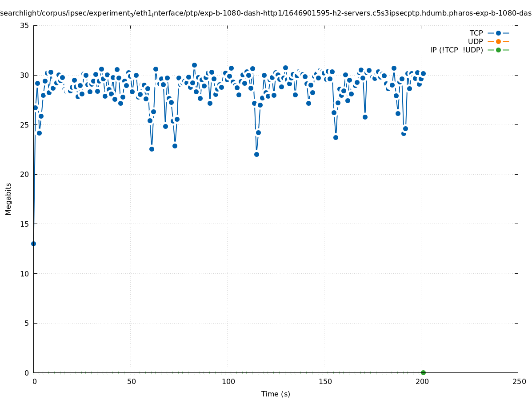532x400 pixels.
Task: Click the IP (!TCP !UDP) legend label
Action: coord(456,50)
